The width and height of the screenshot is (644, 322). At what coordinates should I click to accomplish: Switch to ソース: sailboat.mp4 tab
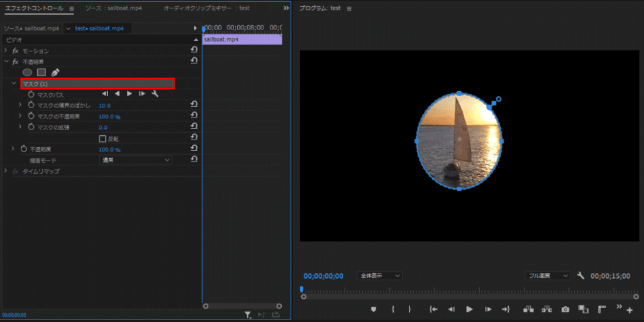pyautogui.click(x=114, y=8)
